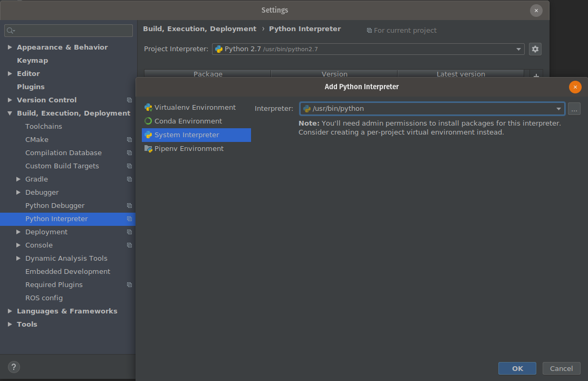588x381 pixels.
Task: Open CMake settings page
Action: click(37, 140)
